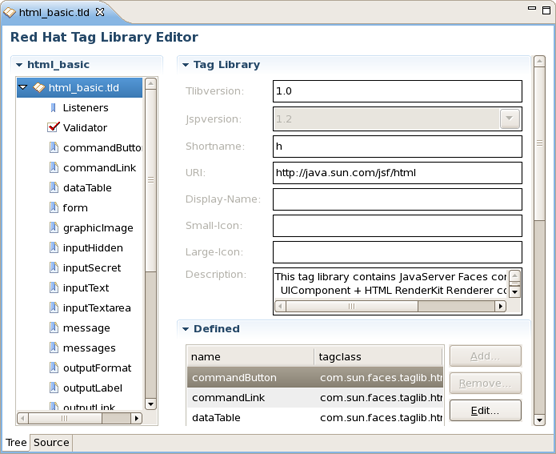Image resolution: width=556 pixels, height=454 pixels.
Task: Click the Edit... button
Action: 485,410
